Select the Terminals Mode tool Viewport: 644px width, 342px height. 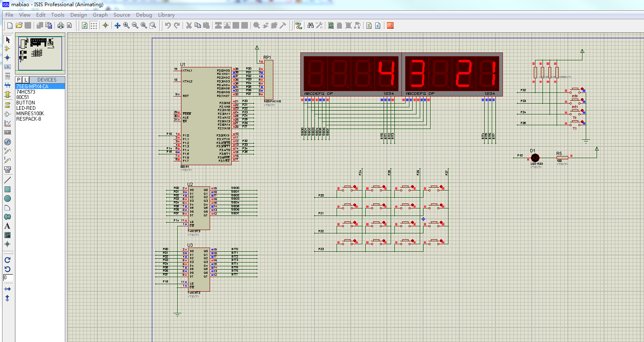[x=7, y=105]
